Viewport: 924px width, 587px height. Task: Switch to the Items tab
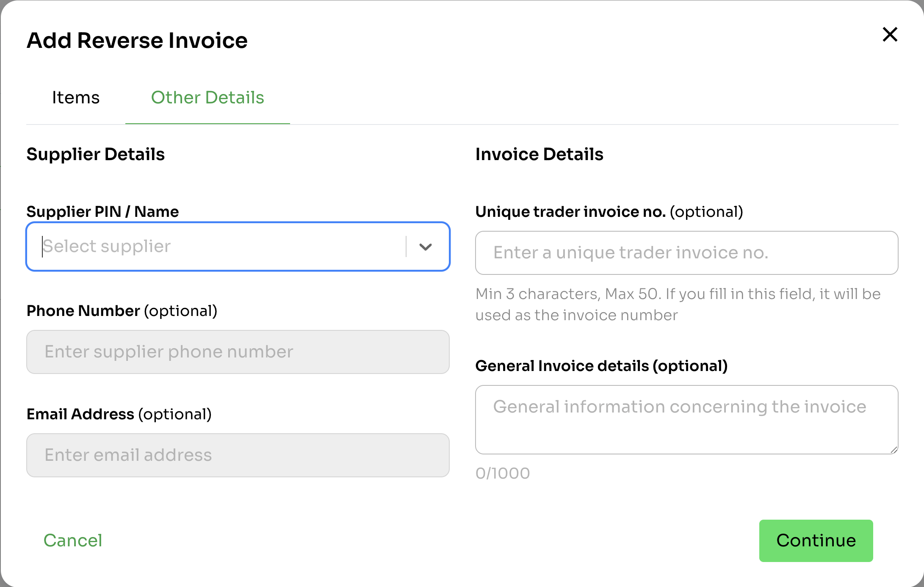tap(76, 97)
